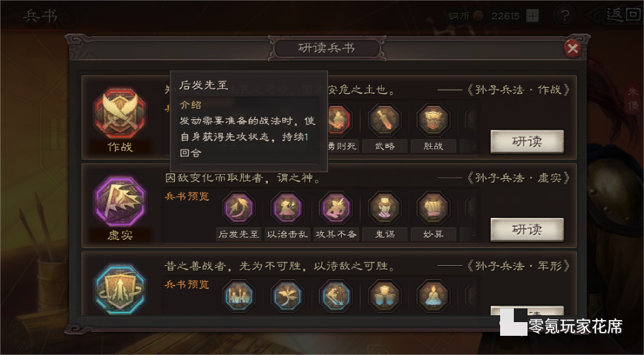644x355 pixels.
Task: Click the 研读 button for 作战
Action: [x=527, y=142]
